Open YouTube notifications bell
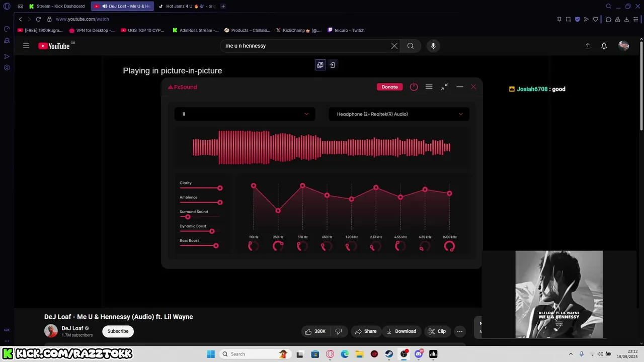Image resolution: width=644 pixels, height=362 pixels. click(x=604, y=46)
